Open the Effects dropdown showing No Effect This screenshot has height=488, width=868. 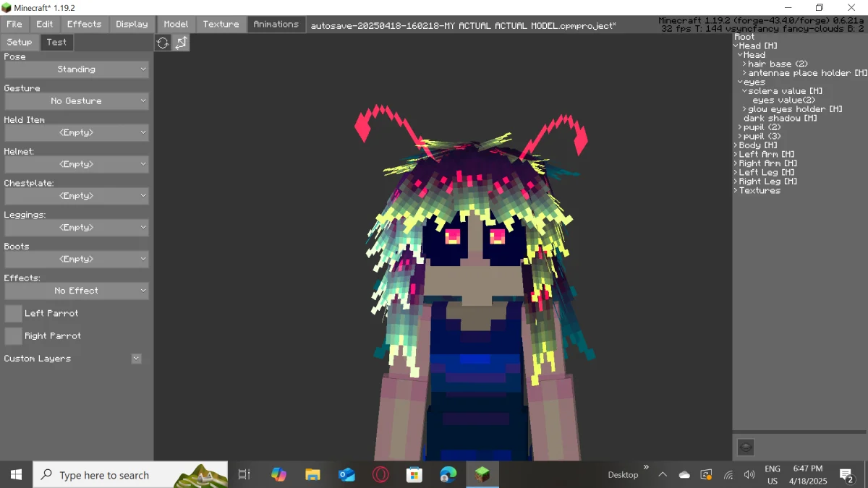[x=77, y=291]
